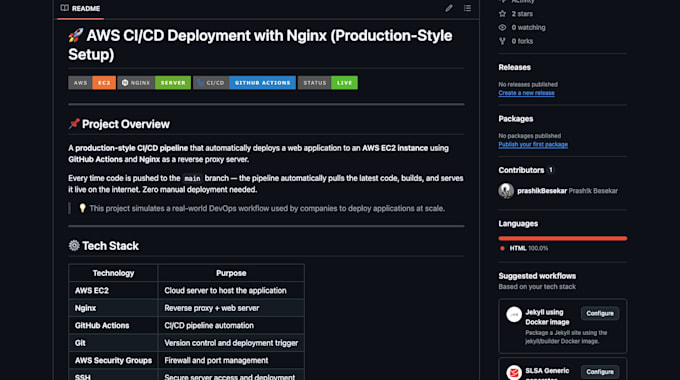
Task: Edit README with the pencil icon
Action: point(449,8)
